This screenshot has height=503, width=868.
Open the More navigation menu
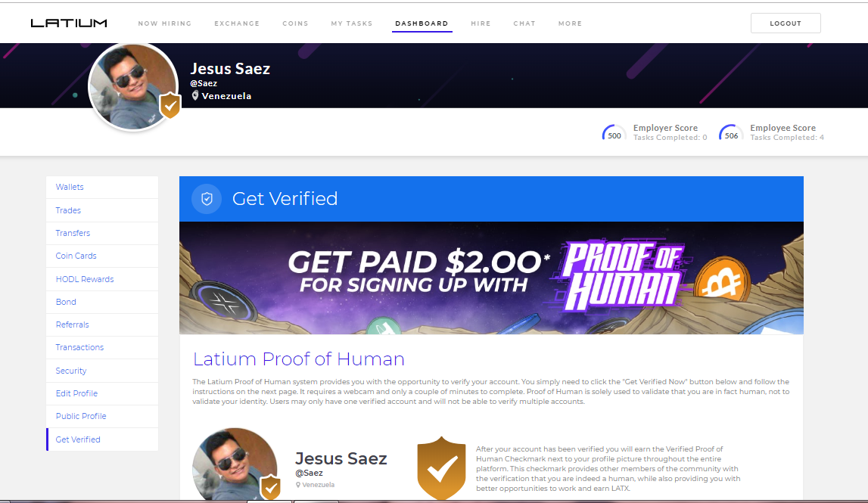(x=570, y=23)
